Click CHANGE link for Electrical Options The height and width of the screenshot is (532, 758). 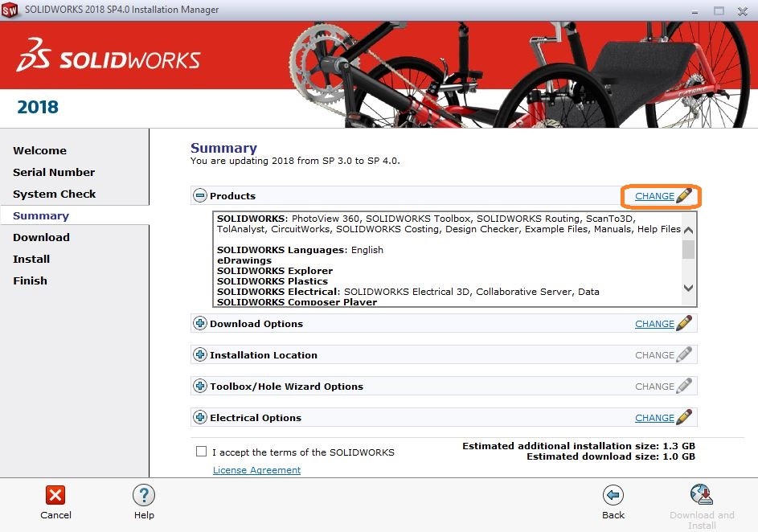click(x=654, y=418)
